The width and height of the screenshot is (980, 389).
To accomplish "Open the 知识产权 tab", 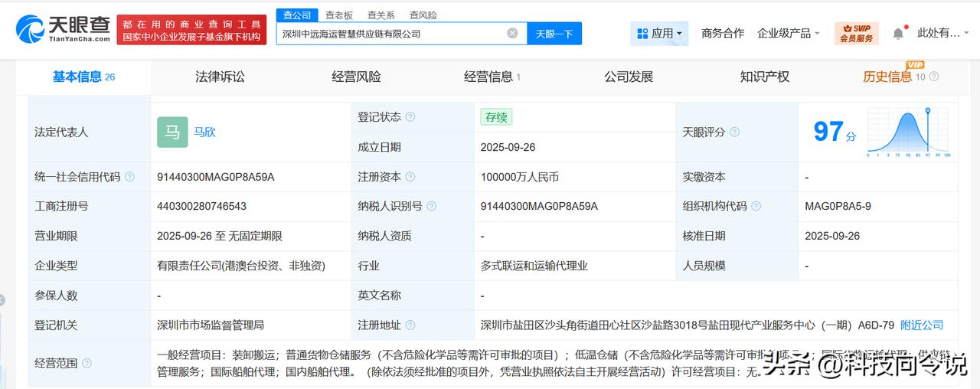I will click(765, 77).
